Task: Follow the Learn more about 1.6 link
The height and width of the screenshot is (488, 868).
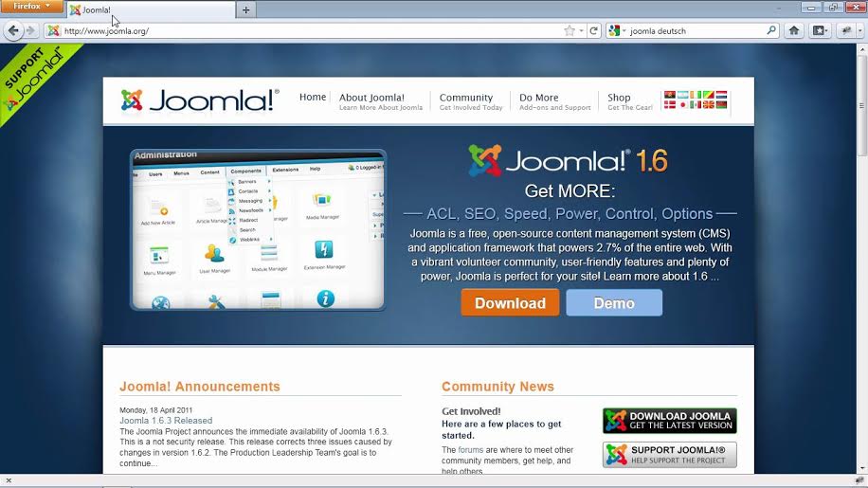Action: click(x=661, y=276)
